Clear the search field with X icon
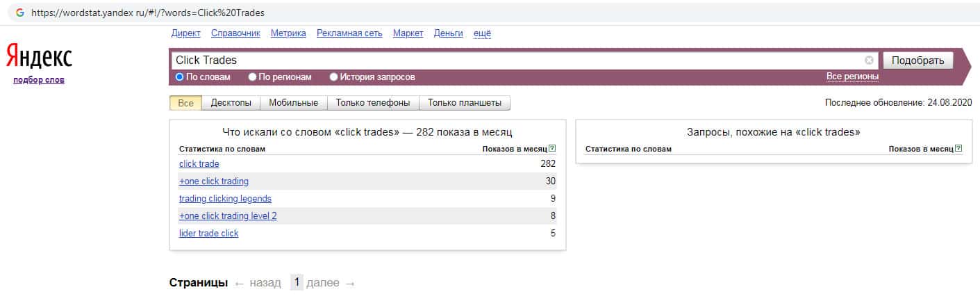Screen dimensions: 980x308 tap(869, 60)
